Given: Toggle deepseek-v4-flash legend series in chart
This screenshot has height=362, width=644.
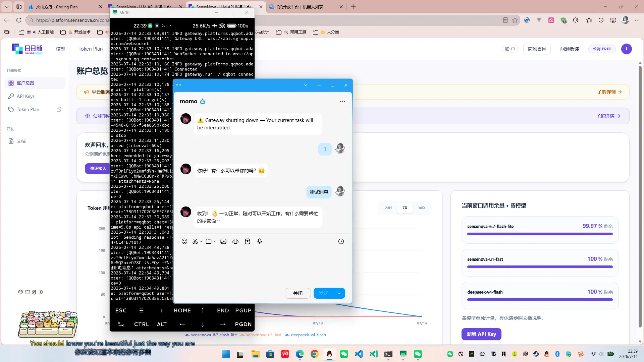Looking at the screenshot, I should click(x=305, y=335).
